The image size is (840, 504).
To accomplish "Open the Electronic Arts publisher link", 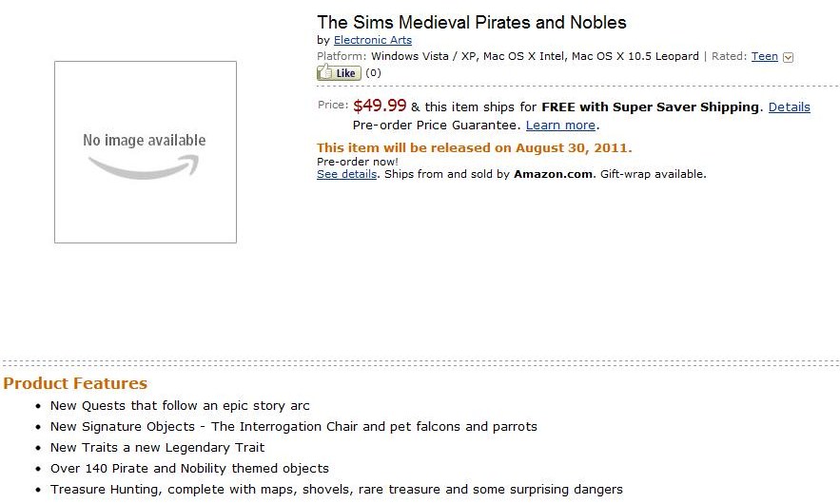I will [x=372, y=41].
